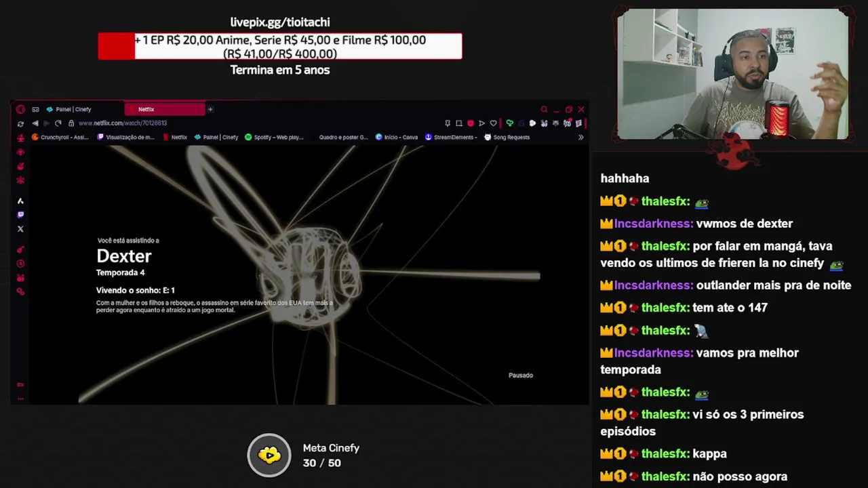Open the StreamElements bookmark
Viewport: 868px width, 488px height.
451,137
